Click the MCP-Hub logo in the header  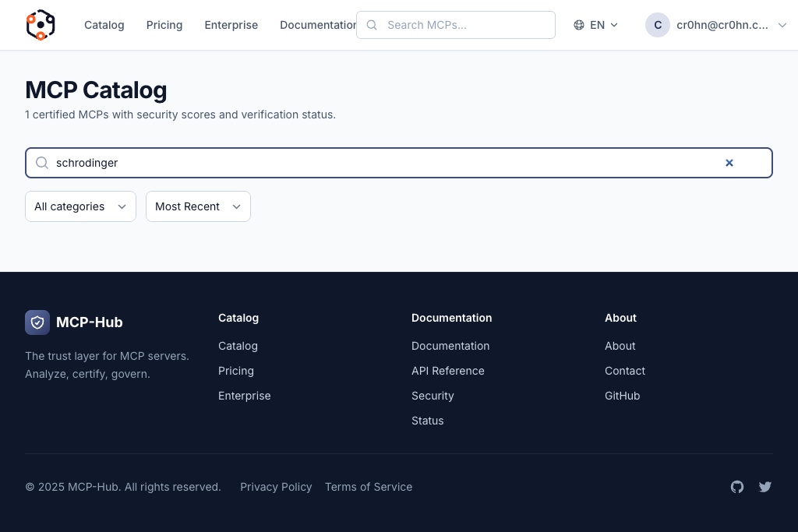[41, 25]
